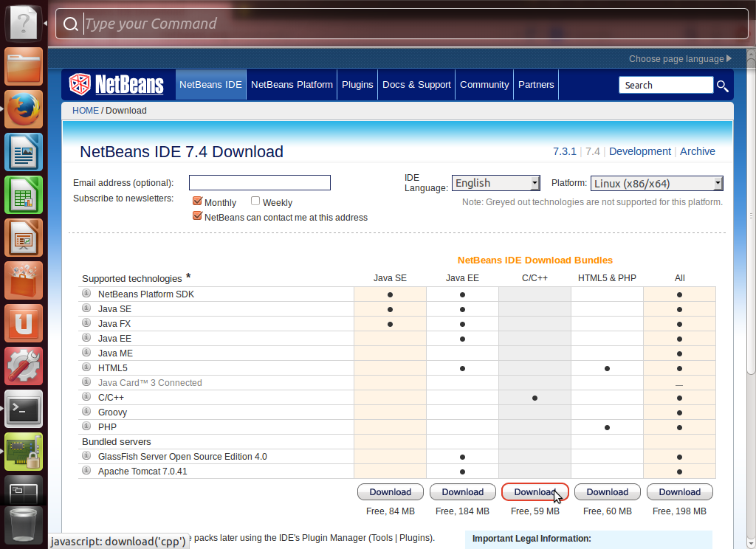Open the Development version link
756x549 pixels.
(640, 151)
